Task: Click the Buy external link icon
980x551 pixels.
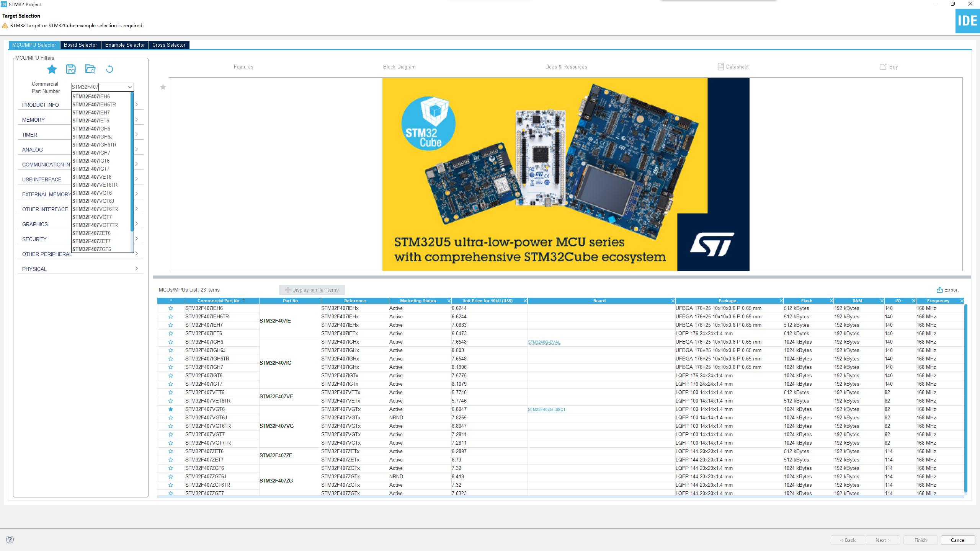Action: (883, 67)
